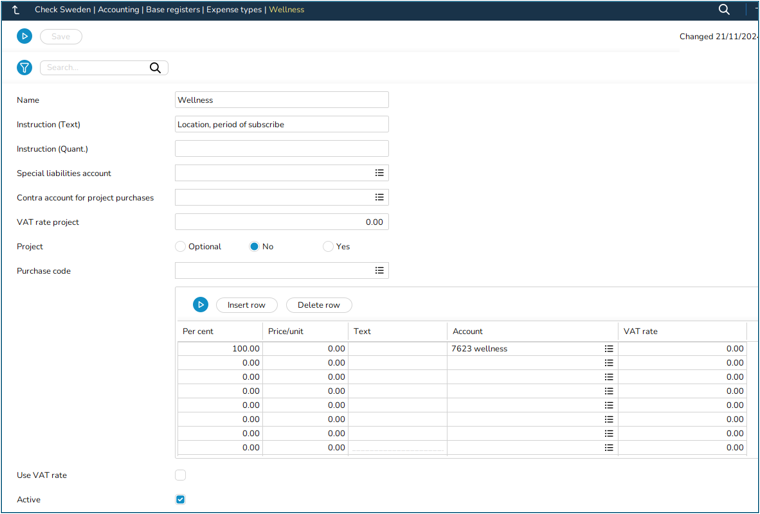Go to Accounting breadcrumb
This screenshot has height=514, width=760.
119,10
